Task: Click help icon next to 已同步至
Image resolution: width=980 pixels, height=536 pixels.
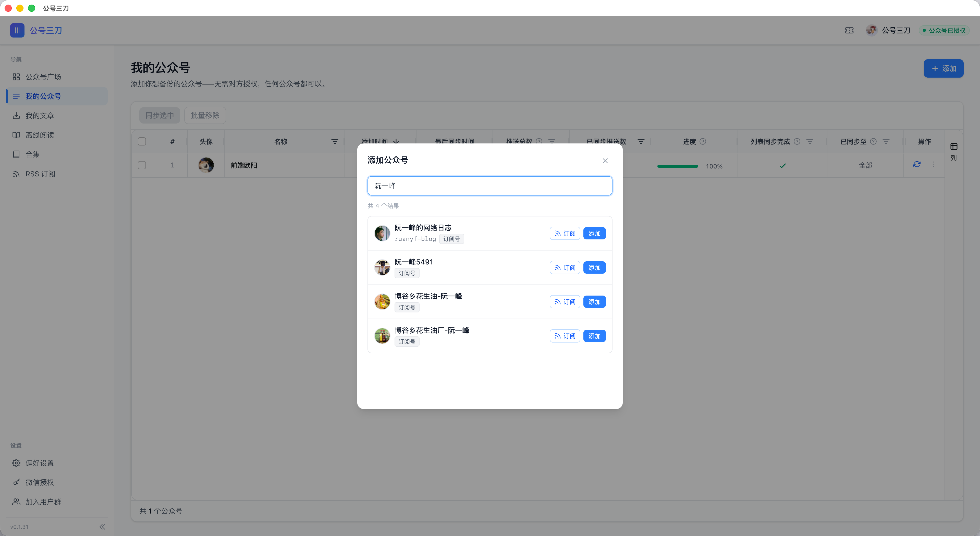Action: click(x=874, y=141)
